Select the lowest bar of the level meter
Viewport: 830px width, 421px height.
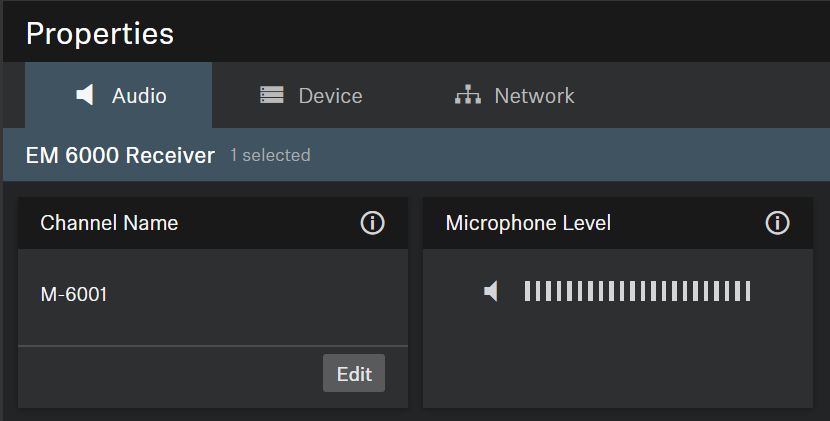click(527, 292)
